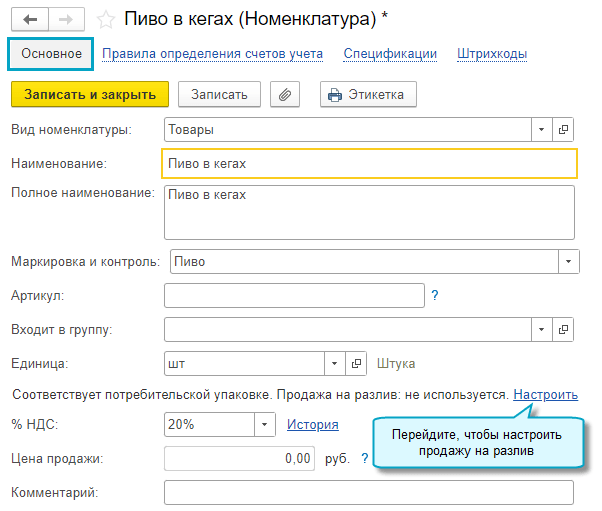Click the paperclip attachments button
Viewport: 602px width, 511px height.
click(286, 94)
